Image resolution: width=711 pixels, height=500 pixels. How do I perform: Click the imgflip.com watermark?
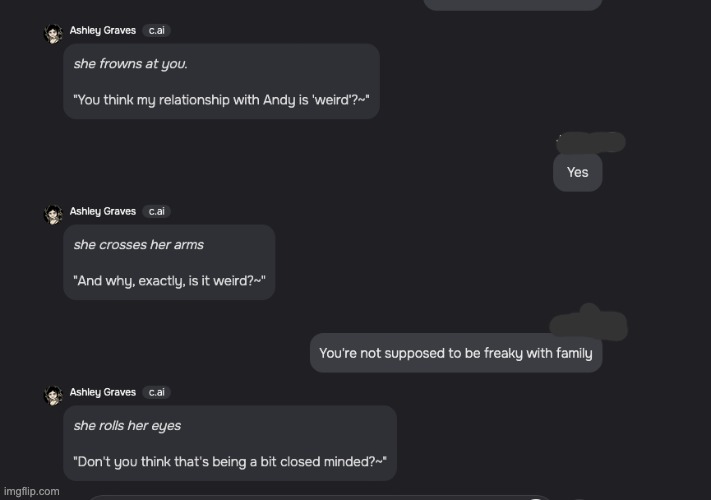pyautogui.click(x=32, y=491)
